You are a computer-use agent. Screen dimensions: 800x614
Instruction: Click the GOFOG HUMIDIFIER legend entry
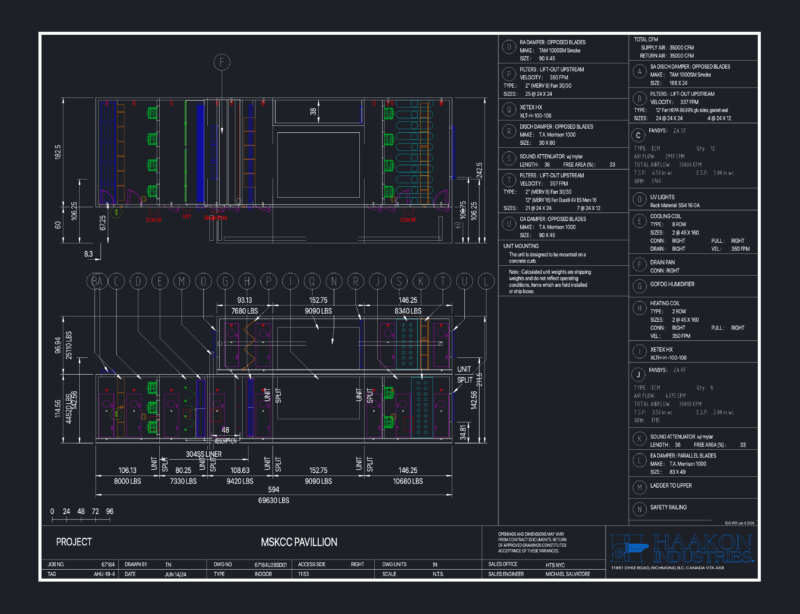coord(672,284)
